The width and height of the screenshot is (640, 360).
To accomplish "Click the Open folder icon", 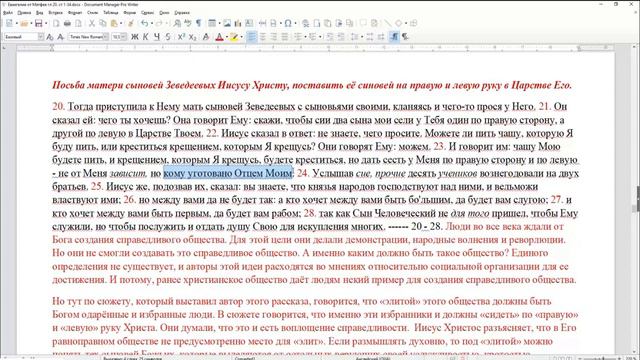I will click(x=24, y=24).
